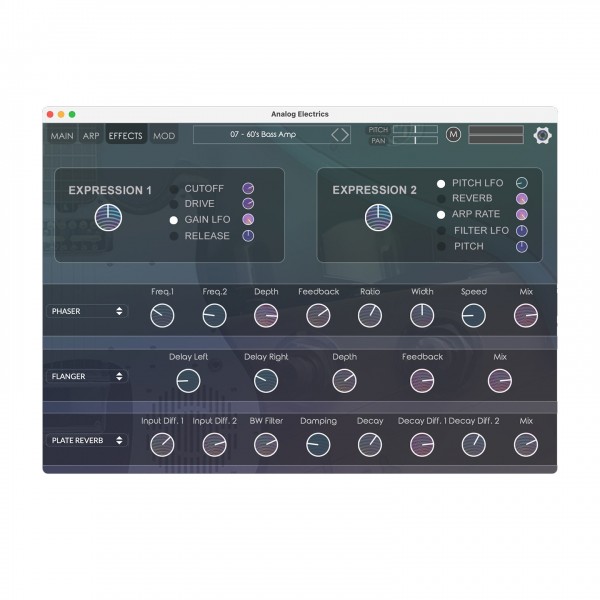Disable the GAIN LFO expression toggle
Screen dimensions: 600x600
click(174, 220)
